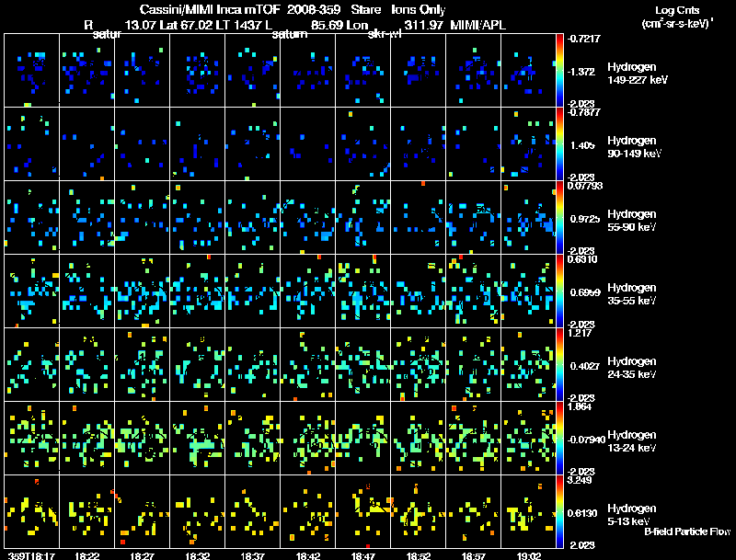The width and height of the screenshot is (736, 560).
Task: Select the 24-35 keV panel at 18:22
Action: coord(86,365)
